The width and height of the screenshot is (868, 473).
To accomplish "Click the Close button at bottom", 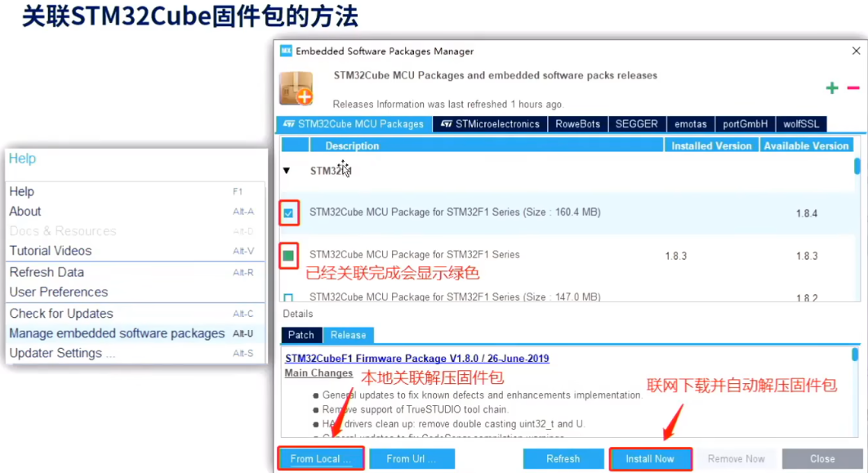I will click(822, 458).
